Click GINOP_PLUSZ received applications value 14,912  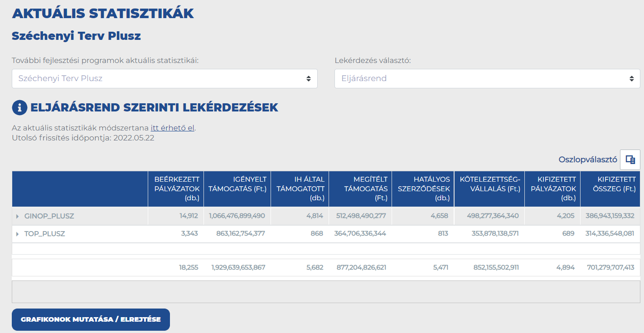(189, 216)
